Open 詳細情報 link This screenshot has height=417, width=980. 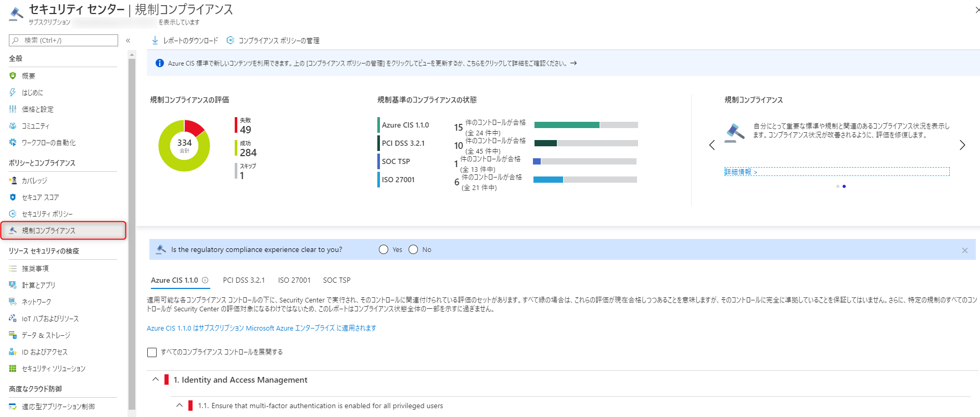coord(741,172)
